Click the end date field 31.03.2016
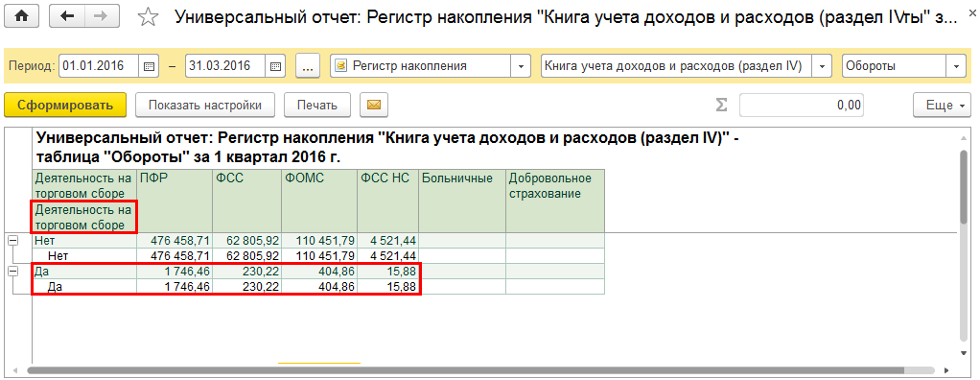The image size is (980, 380). click(225, 65)
